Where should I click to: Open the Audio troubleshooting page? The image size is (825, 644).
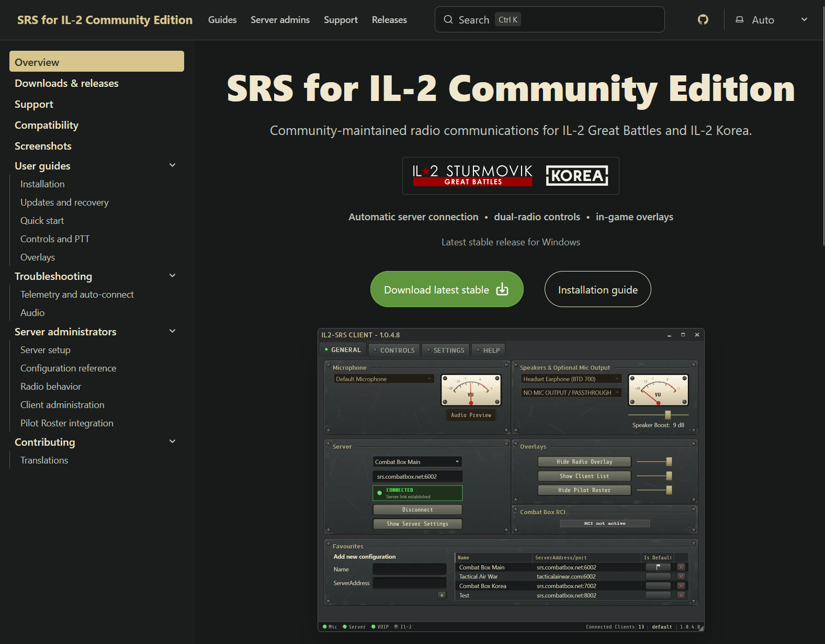(x=32, y=313)
